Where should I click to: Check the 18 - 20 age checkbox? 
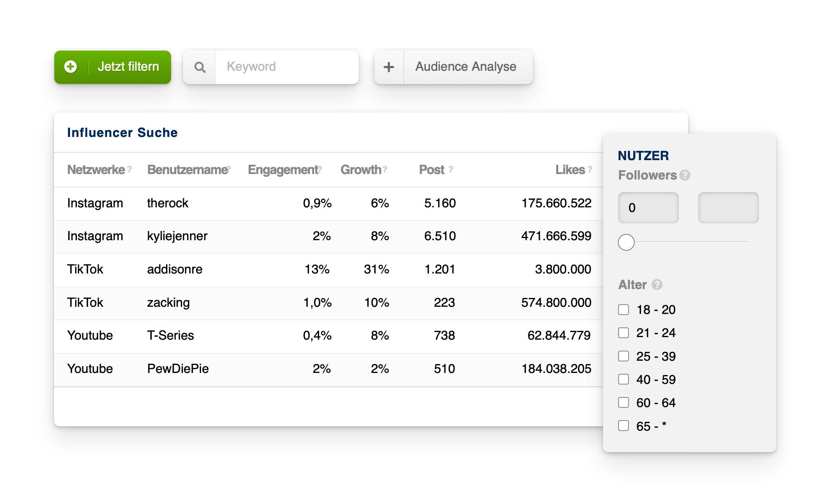624,310
